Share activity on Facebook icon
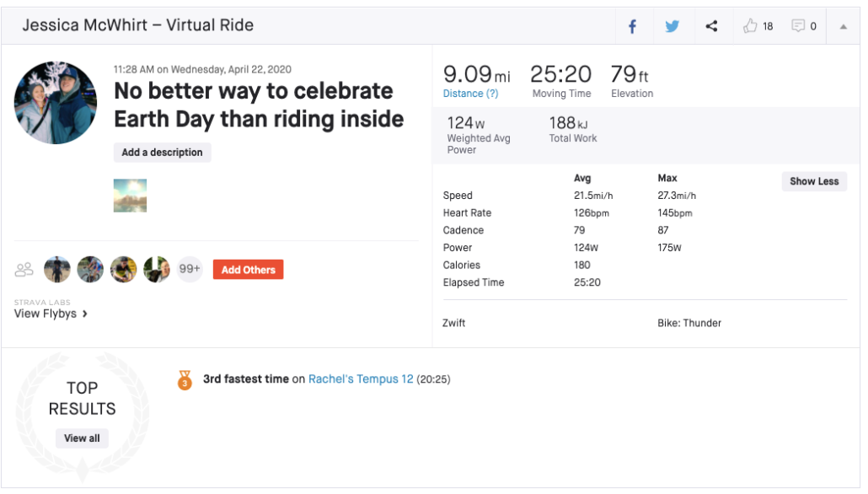 (632, 26)
